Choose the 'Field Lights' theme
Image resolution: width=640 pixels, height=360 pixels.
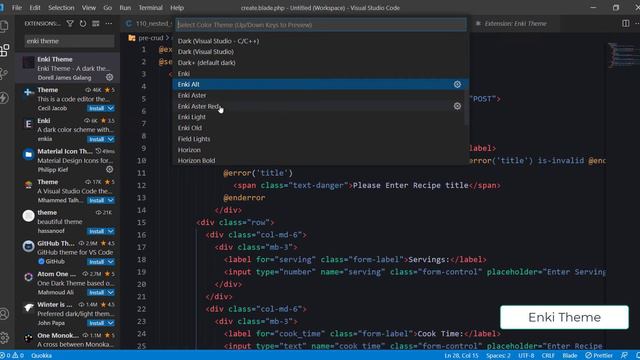pyautogui.click(x=321, y=139)
